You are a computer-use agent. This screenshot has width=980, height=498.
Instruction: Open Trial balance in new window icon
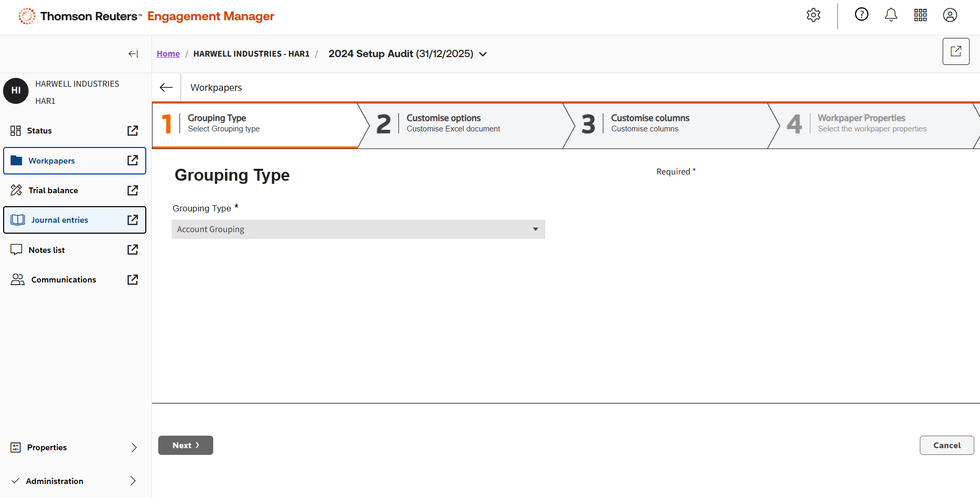pos(133,191)
